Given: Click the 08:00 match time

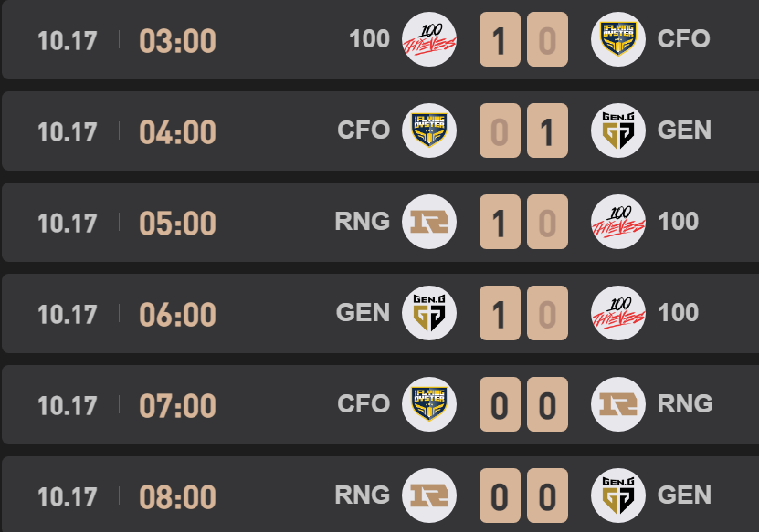Looking at the screenshot, I should (177, 496).
